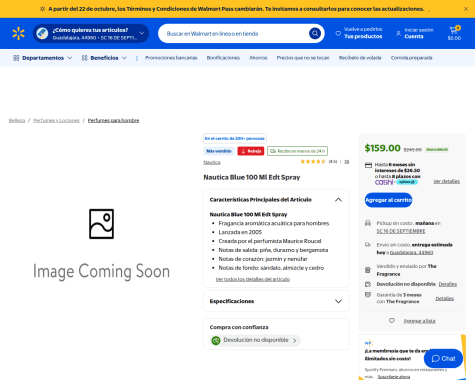Click the Recibe en menos de 24 h badge
Screen dimensions: 475x380
click(x=297, y=151)
